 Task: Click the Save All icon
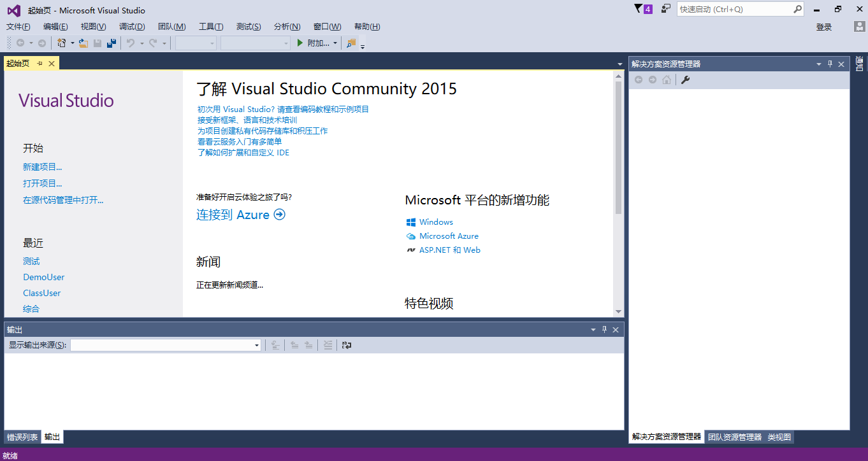pyautogui.click(x=112, y=43)
